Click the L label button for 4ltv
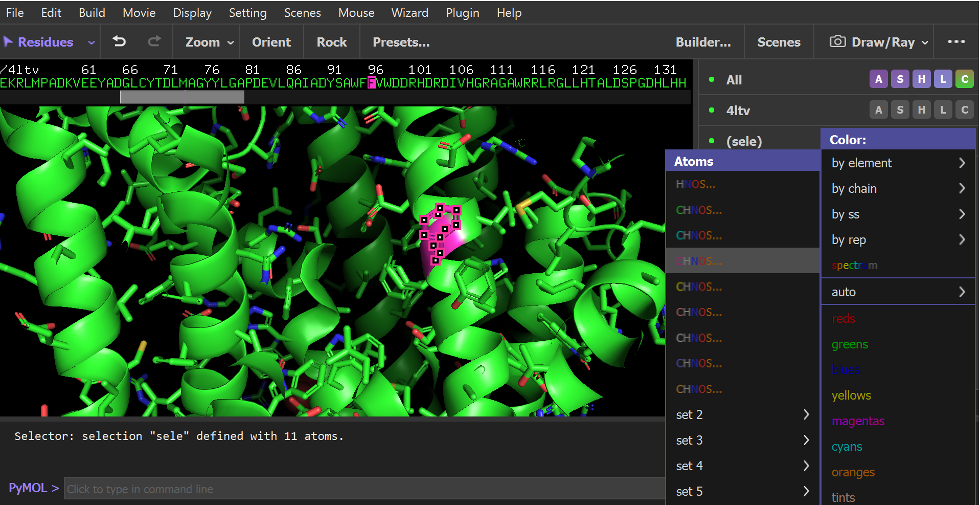This screenshot has width=980, height=505. click(943, 110)
